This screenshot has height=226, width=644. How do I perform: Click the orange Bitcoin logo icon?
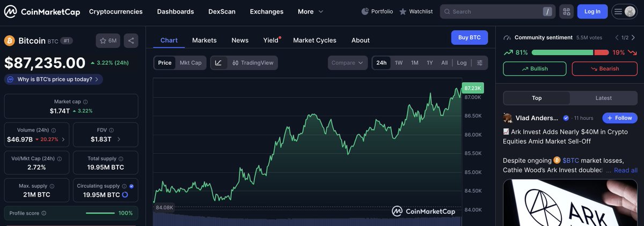coord(10,41)
